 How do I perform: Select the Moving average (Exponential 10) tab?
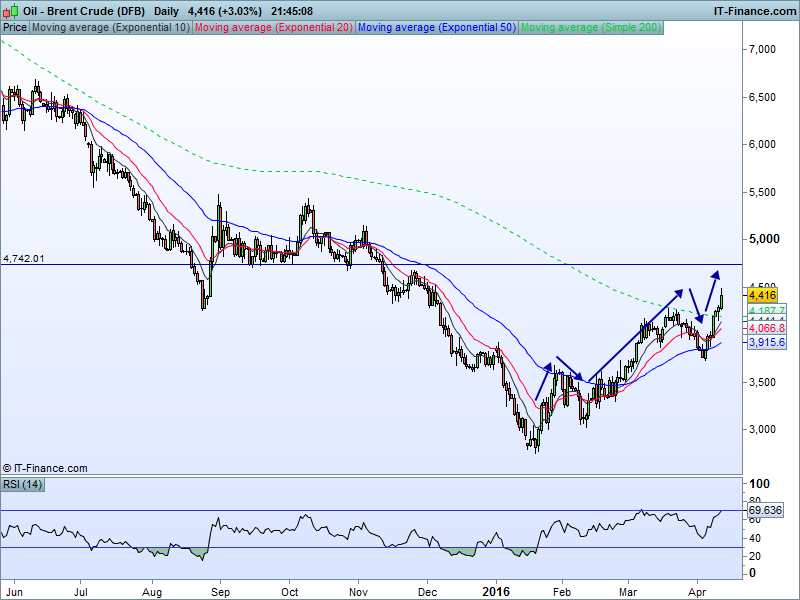pyautogui.click(x=111, y=28)
